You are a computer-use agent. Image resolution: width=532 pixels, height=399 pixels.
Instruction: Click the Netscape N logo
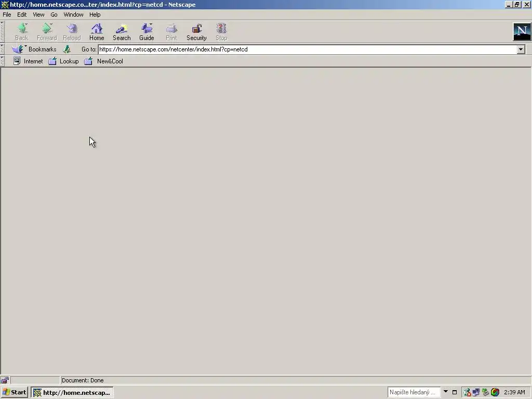point(522,32)
